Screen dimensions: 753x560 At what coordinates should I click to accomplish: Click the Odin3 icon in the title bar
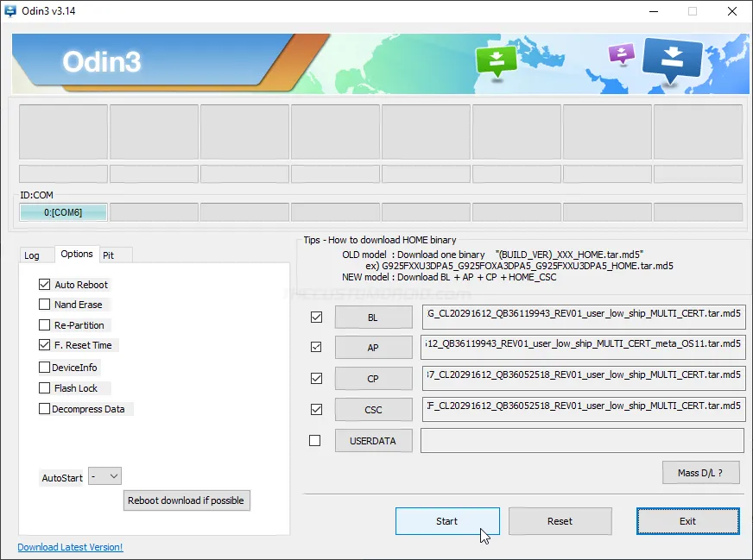pyautogui.click(x=10, y=11)
